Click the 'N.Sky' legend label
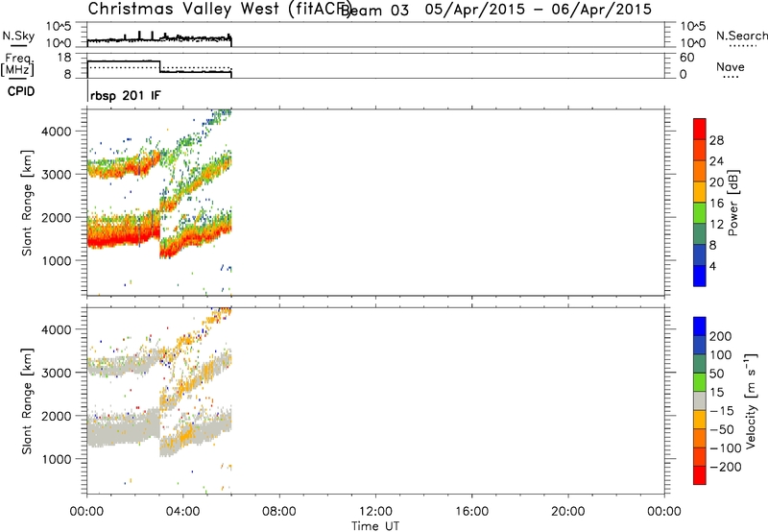The image size is (768, 532). coord(18,36)
